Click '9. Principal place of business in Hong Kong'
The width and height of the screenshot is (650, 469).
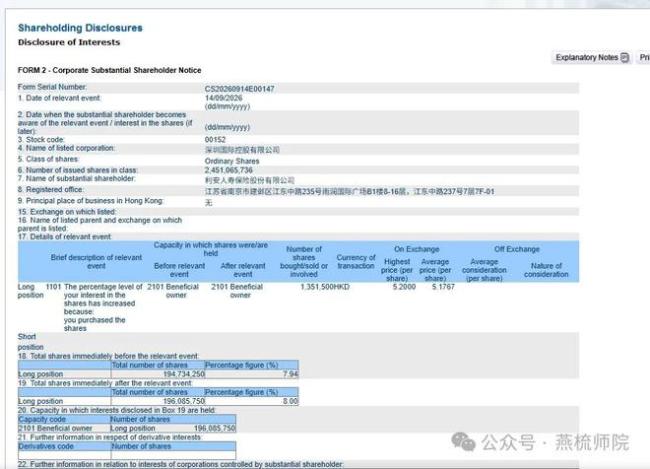click(x=90, y=201)
